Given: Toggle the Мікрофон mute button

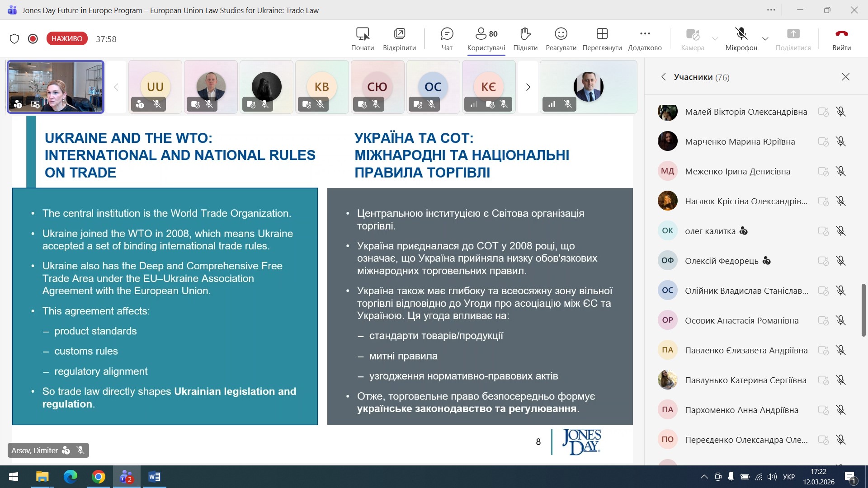Looking at the screenshot, I should [741, 39].
